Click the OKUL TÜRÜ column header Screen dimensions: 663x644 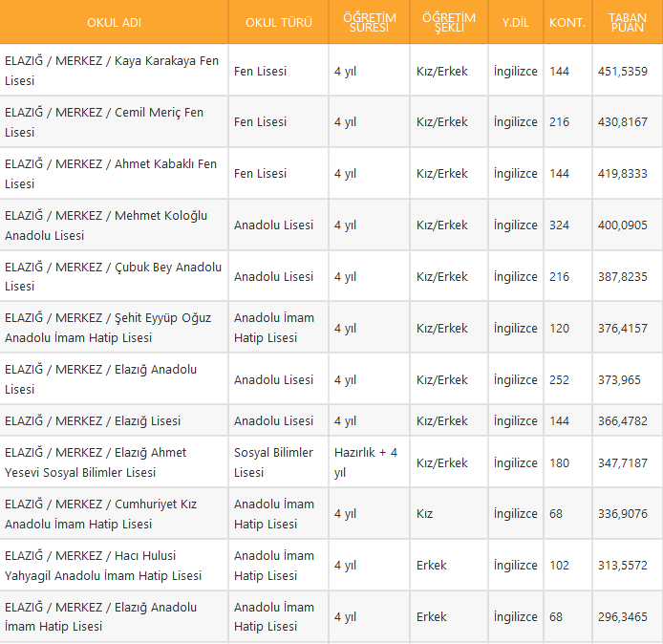pos(278,22)
